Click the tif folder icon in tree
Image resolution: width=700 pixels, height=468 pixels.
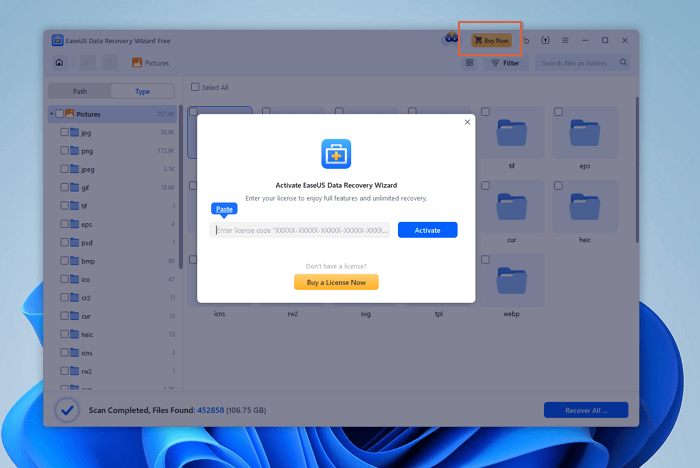(x=75, y=205)
